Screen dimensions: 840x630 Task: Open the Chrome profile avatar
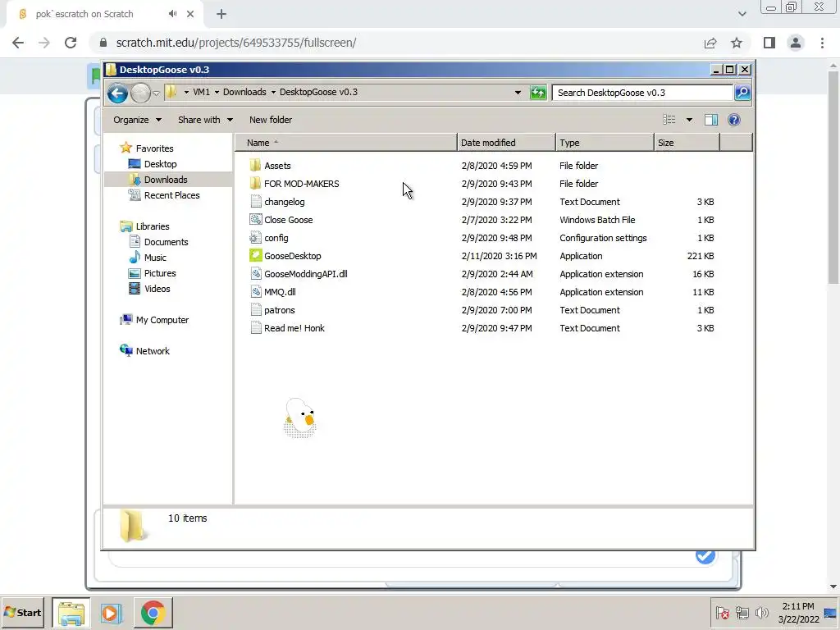[796, 43]
